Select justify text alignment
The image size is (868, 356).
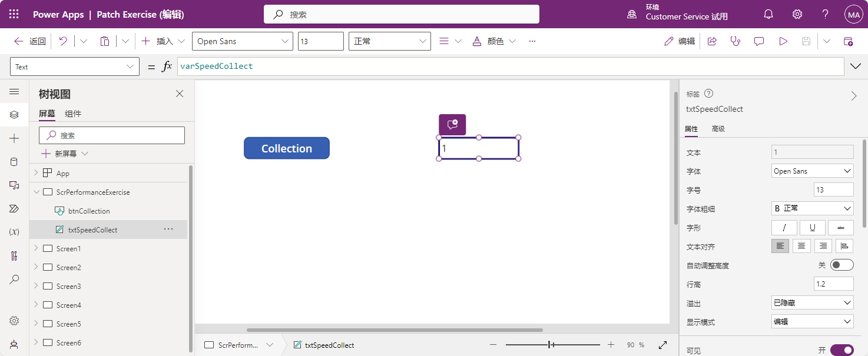(845, 247)
